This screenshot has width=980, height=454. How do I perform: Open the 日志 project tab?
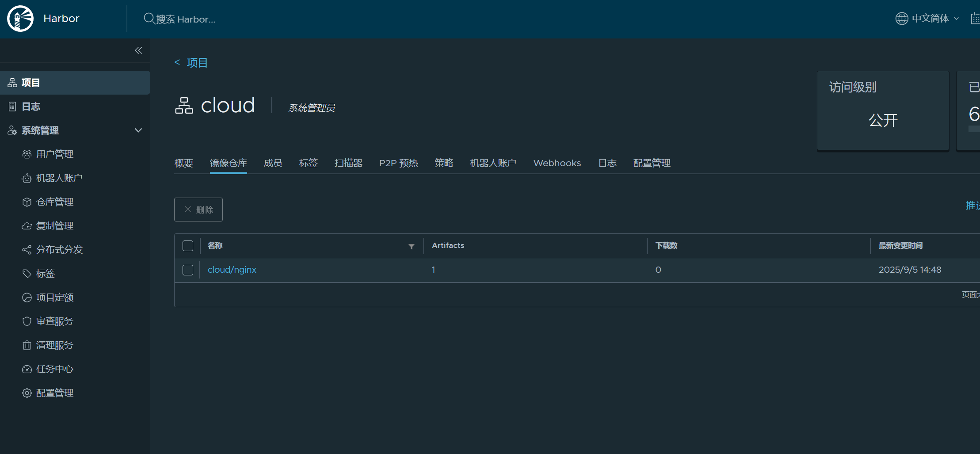[607, 163]
